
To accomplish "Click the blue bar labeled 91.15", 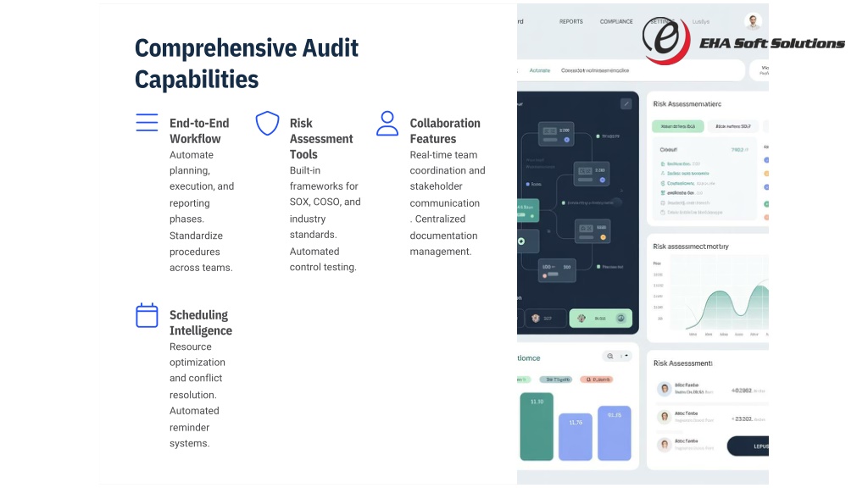I will [x=614, y=433].
